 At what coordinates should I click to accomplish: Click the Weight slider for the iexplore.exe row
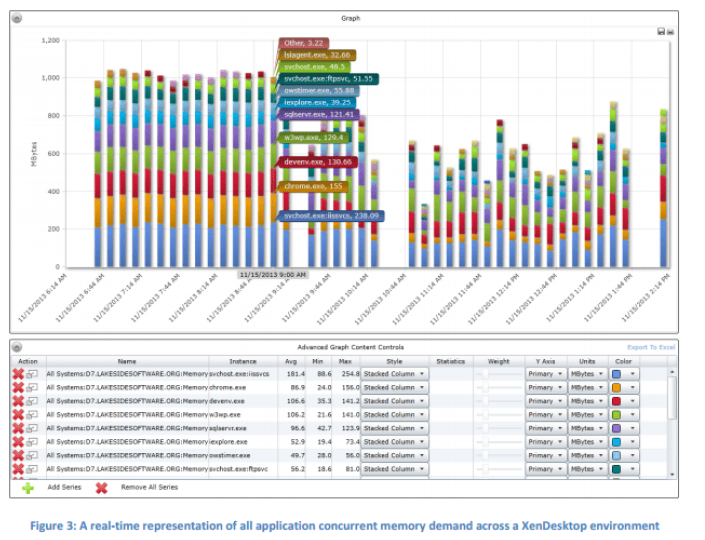[499, 442]
